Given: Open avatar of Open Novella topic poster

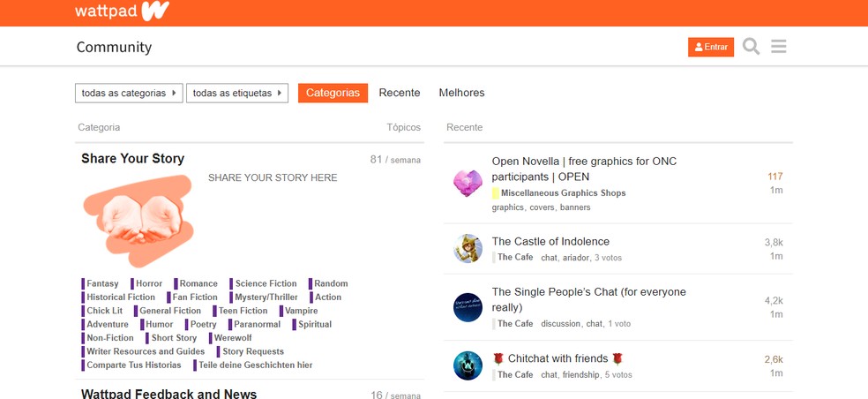Looking at the screenshot, I should point(468,184).
